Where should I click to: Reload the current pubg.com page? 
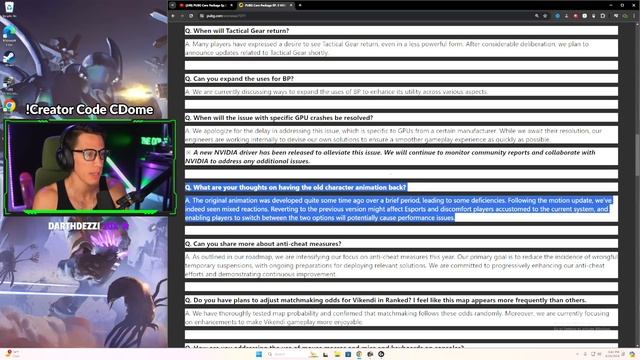tap(191, 16)
